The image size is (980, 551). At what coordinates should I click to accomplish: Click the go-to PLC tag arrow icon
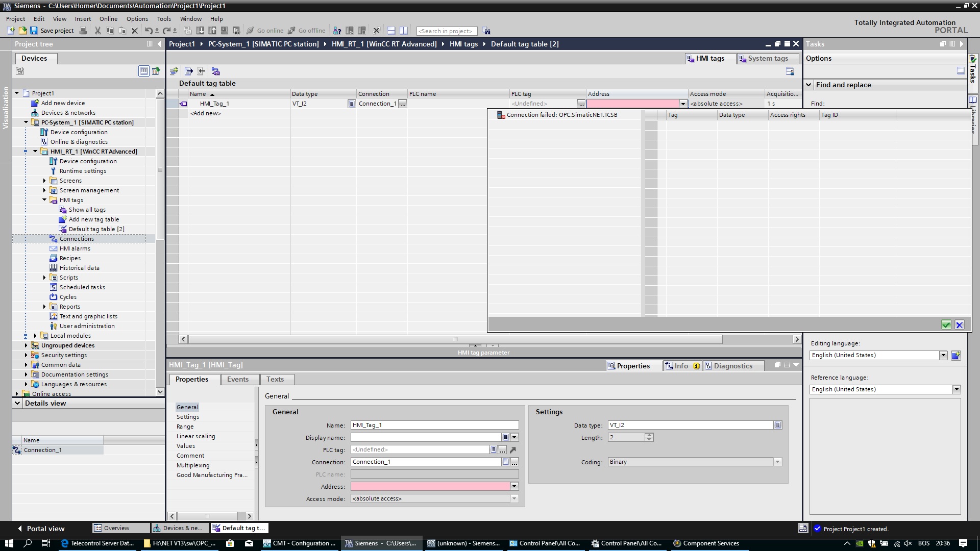[513, 449]
